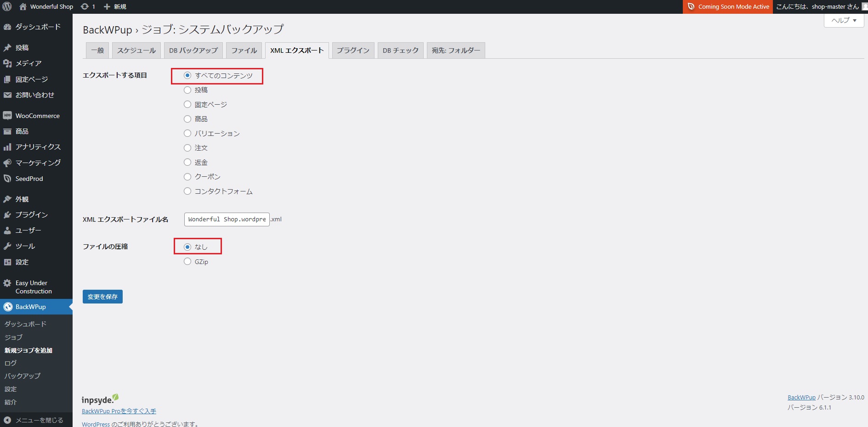Click the SeedProd icon in the sidebar
Image resolution: width=868 pixels, height=427 pixels.
[x=7, y=179]
